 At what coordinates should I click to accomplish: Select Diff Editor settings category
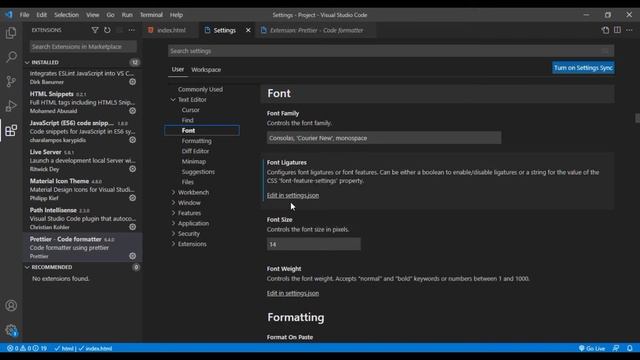point(196,151)
